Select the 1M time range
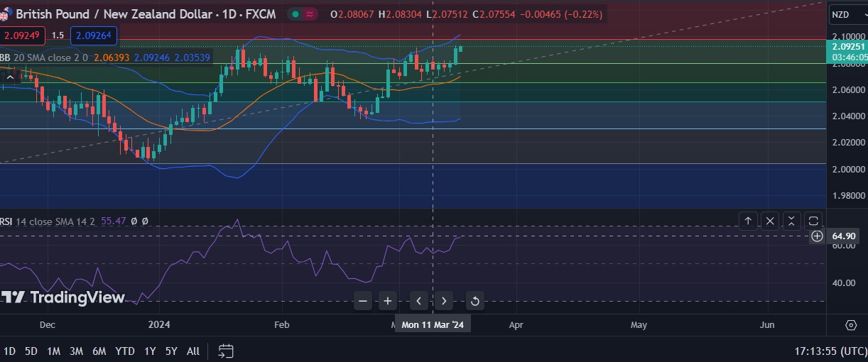 pyautogui.click(x=53, y=351)
